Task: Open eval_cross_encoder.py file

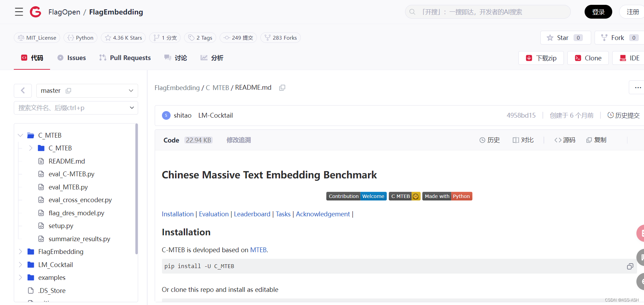Action: coord(80,200)
